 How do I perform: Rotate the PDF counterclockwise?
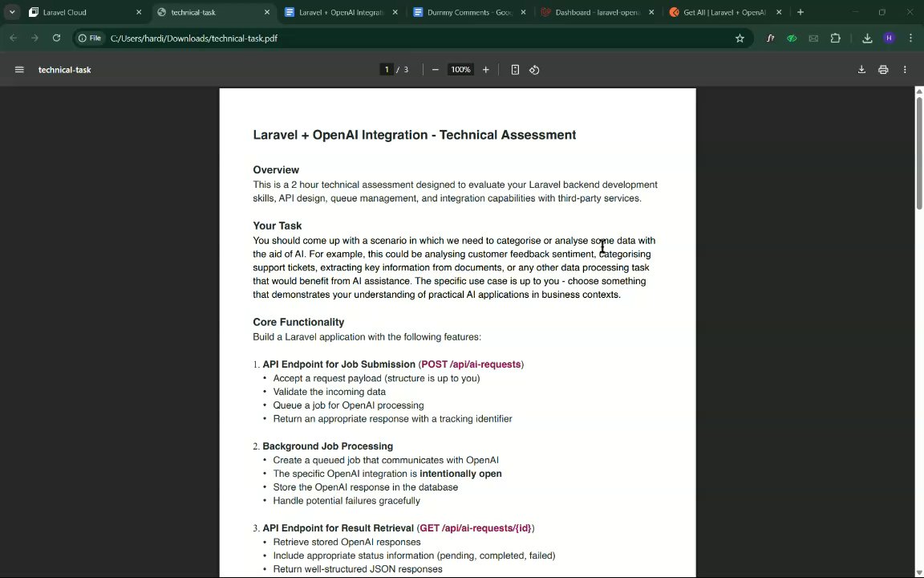[534, 70]
